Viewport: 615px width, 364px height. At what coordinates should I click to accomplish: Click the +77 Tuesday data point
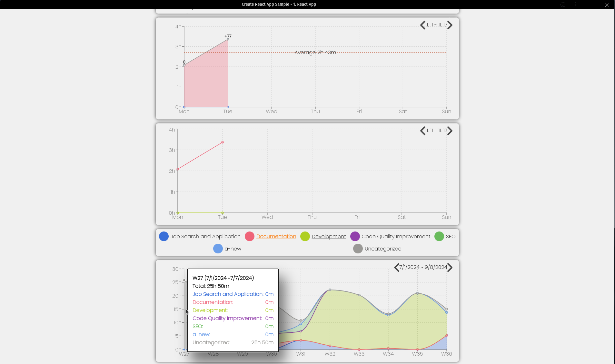coord(228,39)
